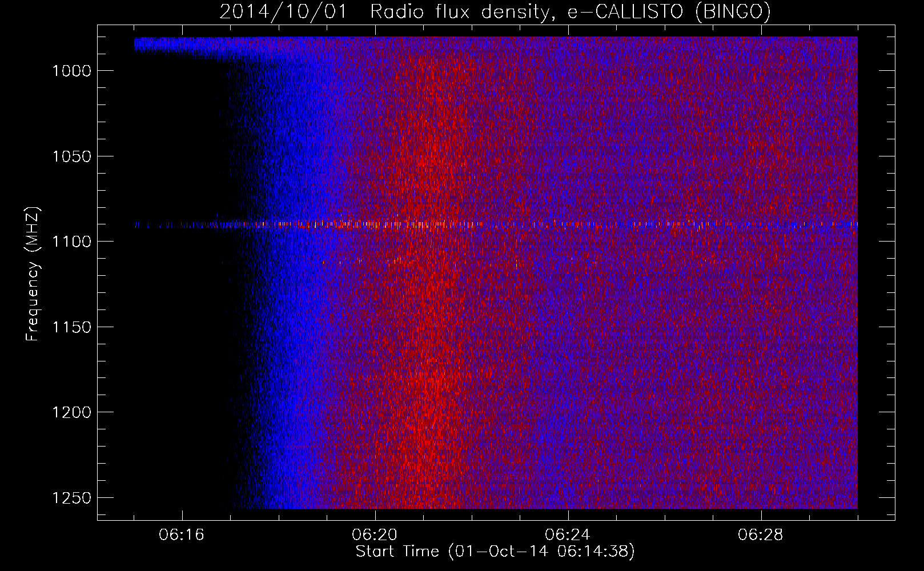Image resolution: width=924 pixels, height=571 pixels.
Task: Select the 1000 frequency tick label
Action: 72,71
